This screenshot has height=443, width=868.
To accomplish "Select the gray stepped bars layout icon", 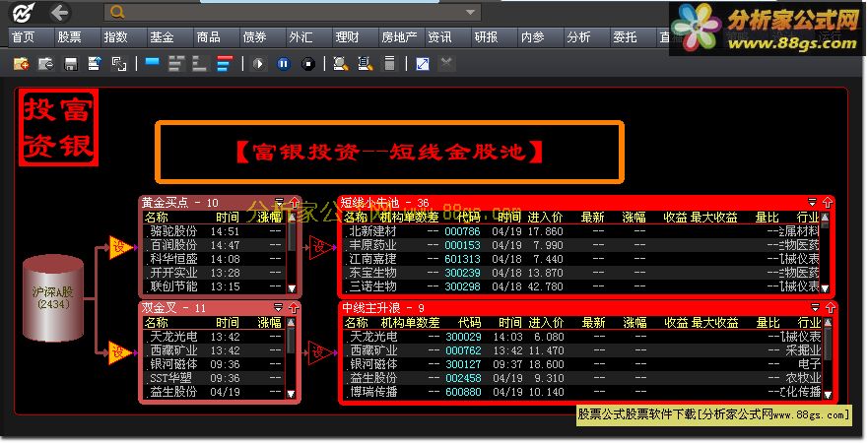I will point(199,64).
